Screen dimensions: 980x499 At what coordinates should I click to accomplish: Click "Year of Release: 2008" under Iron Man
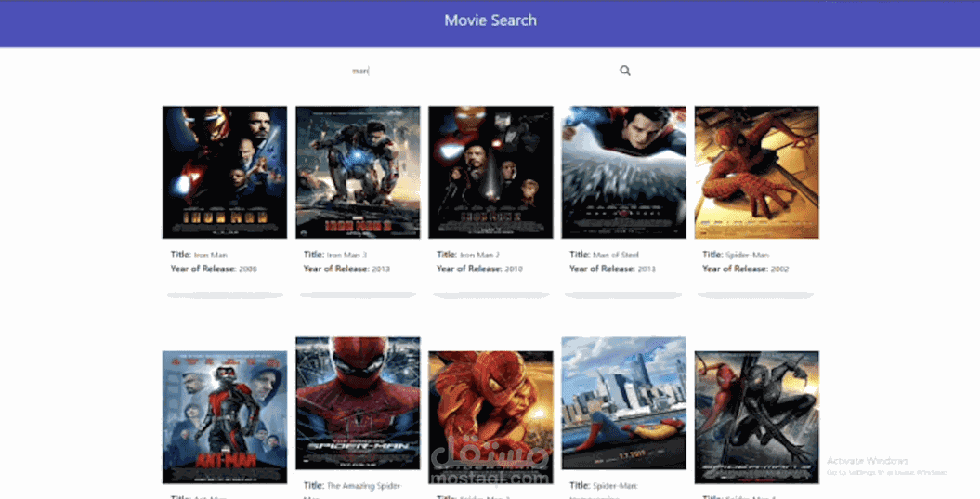pyautogui.click(x=214, y=269)
